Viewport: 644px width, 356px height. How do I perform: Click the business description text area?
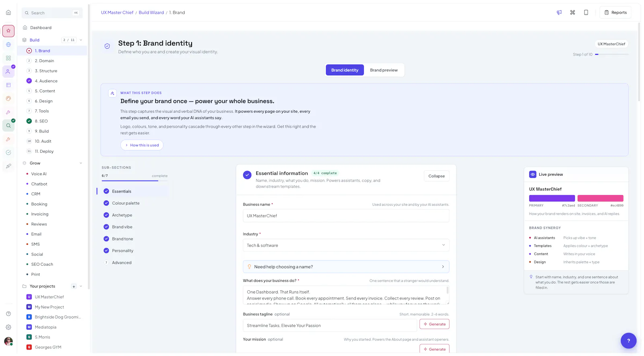tap(346, 295)
